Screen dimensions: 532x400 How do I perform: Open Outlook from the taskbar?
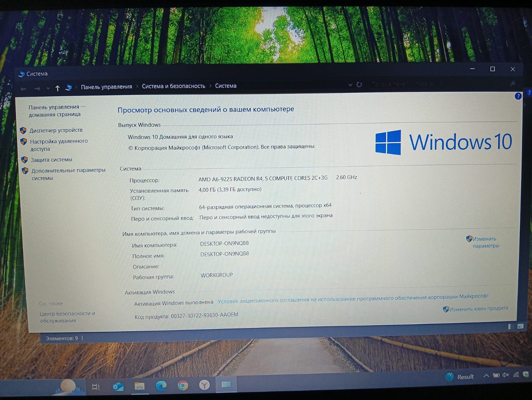tap(118, 387)
